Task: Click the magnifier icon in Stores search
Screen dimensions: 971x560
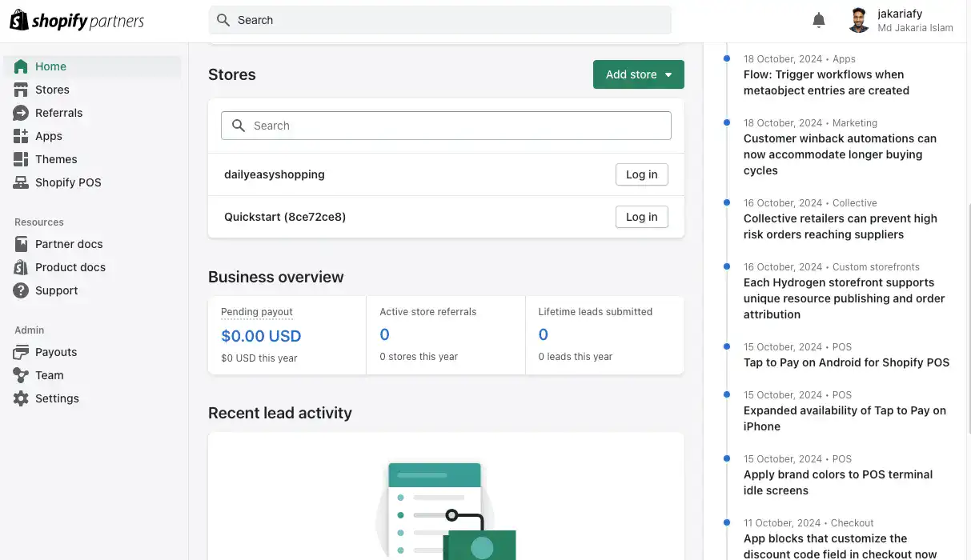Action: pyautogui.click(x=239, y=126)
